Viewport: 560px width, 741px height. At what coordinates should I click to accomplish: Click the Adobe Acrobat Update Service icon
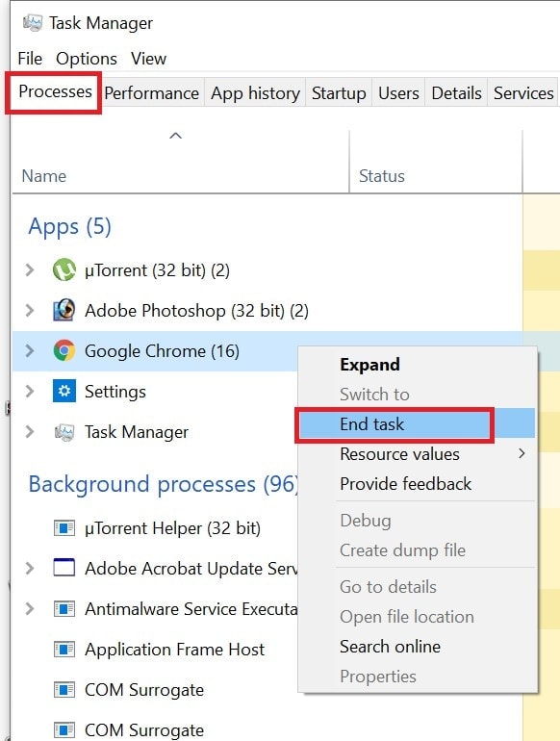tap(64, 568)
